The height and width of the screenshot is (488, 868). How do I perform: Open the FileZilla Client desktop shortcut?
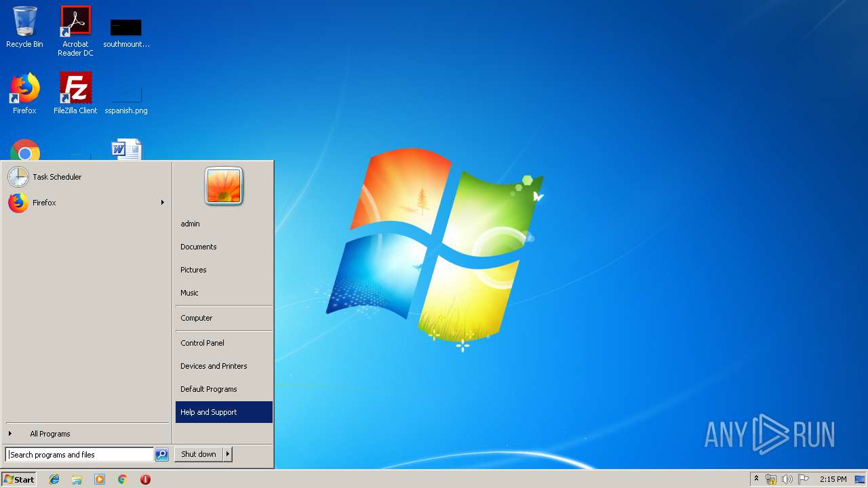click(x=75, y=94)
